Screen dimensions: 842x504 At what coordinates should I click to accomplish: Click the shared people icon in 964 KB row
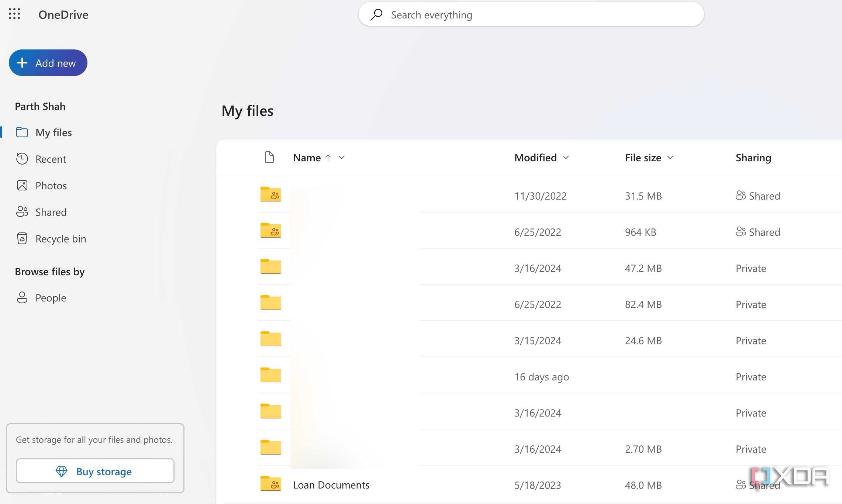coord(741,232)
